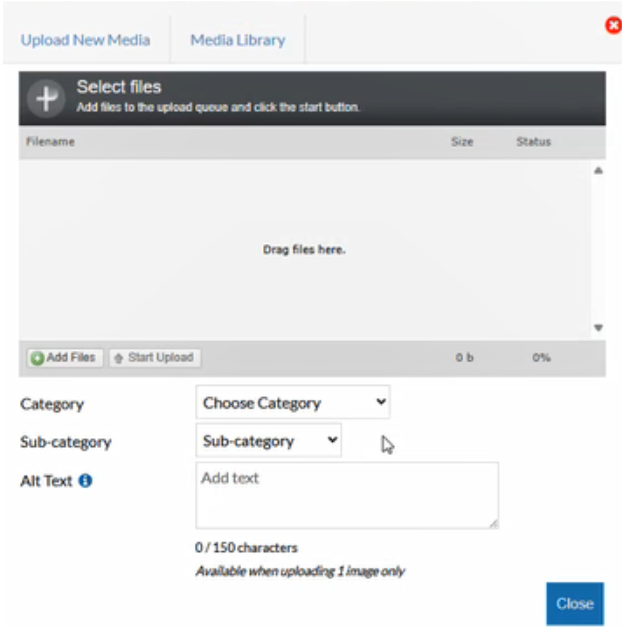Click the file list scroll down arrow
This screenshot has height=627, width=628.
click(x=598, y=327)
